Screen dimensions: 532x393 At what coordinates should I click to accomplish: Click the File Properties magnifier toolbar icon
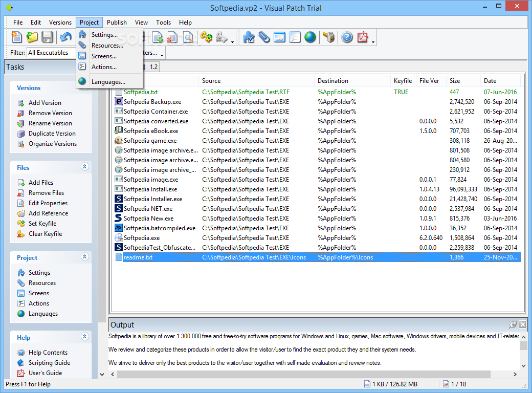188,37
